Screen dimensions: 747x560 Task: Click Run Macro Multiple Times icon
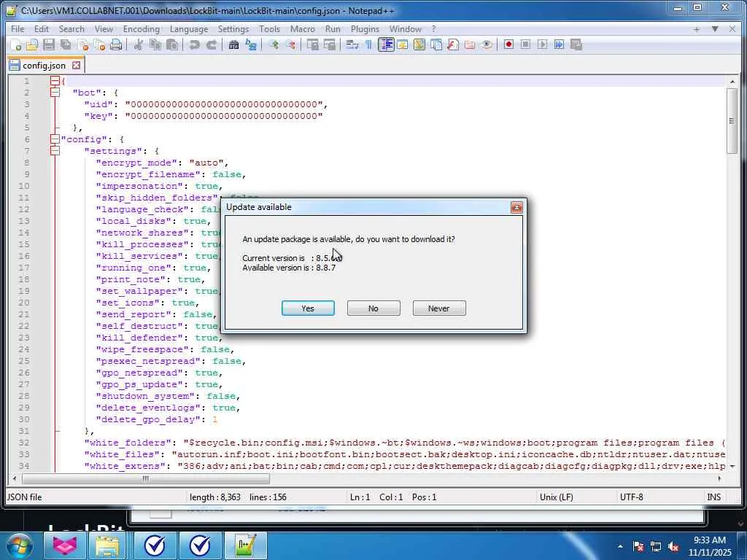tap(560, 44)
